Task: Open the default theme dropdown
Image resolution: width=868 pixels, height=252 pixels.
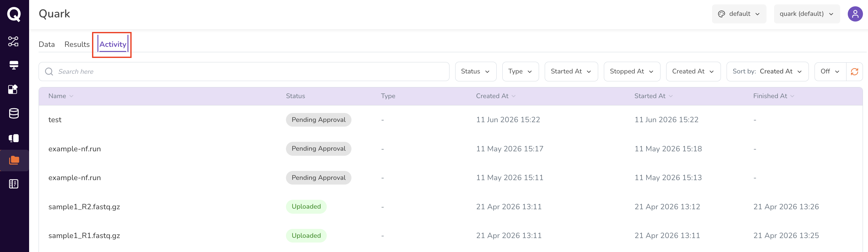Action: (739, 14)
